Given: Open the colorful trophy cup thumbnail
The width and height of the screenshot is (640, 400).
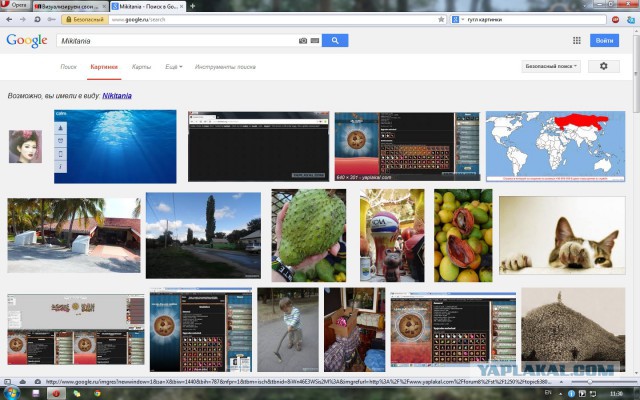Looking at the screenshot, I should 392,236.
